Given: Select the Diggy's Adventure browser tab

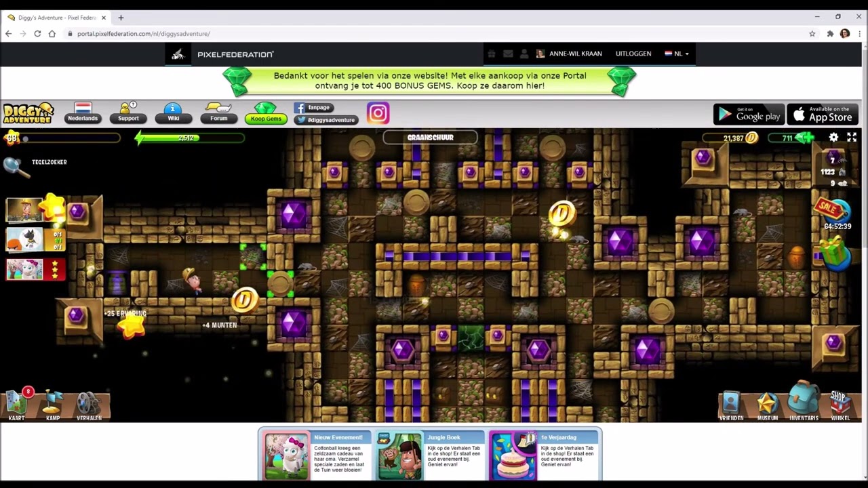Looking at the screenshot, I should (x=57, y=18).
